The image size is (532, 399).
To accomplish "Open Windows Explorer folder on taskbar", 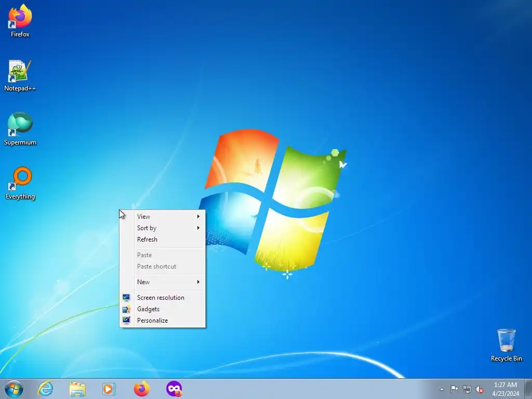I will tap(77, 389).
